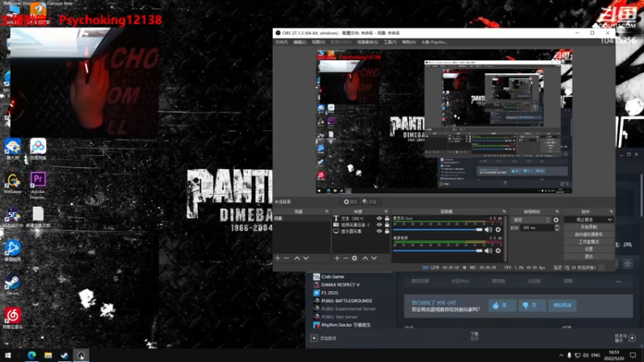Viewport: 644px width, 362px height.
Task: Move the source down in the sources list
Action: [x=374, y=258]
